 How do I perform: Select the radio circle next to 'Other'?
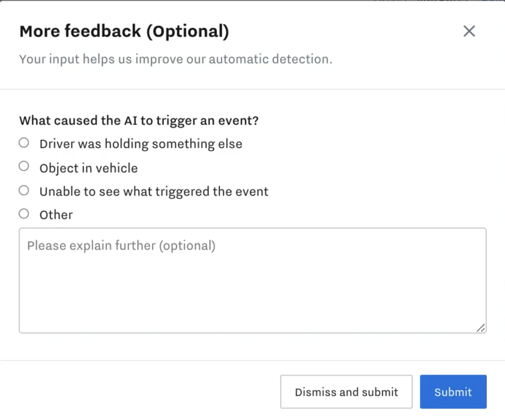23,214
